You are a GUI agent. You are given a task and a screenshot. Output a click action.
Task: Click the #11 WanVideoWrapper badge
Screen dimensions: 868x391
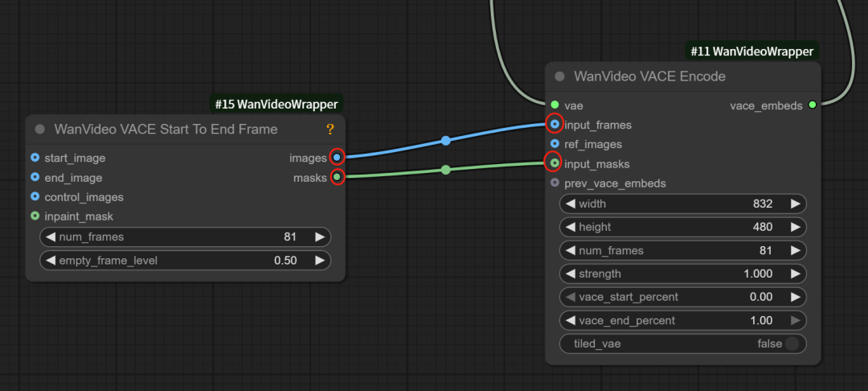click(x=751, y=51)
